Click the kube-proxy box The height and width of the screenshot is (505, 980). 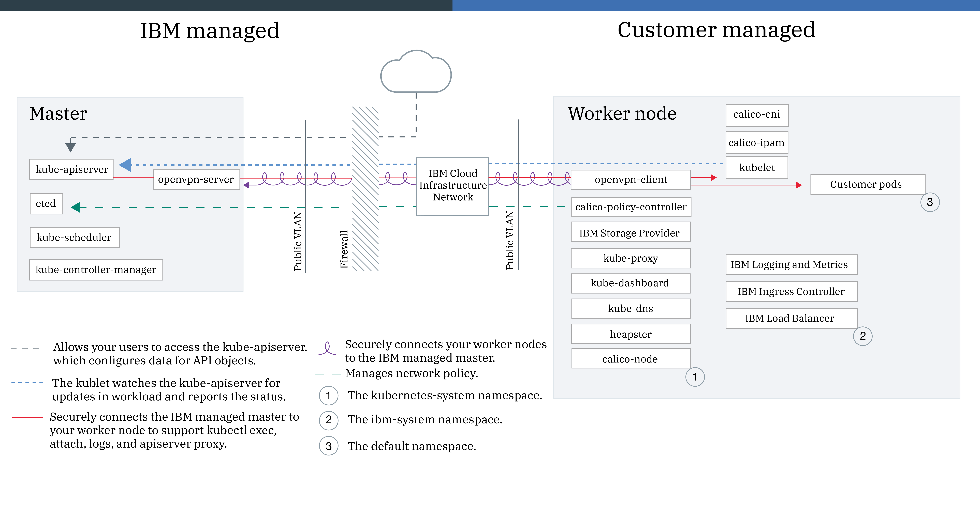point(631,258)
